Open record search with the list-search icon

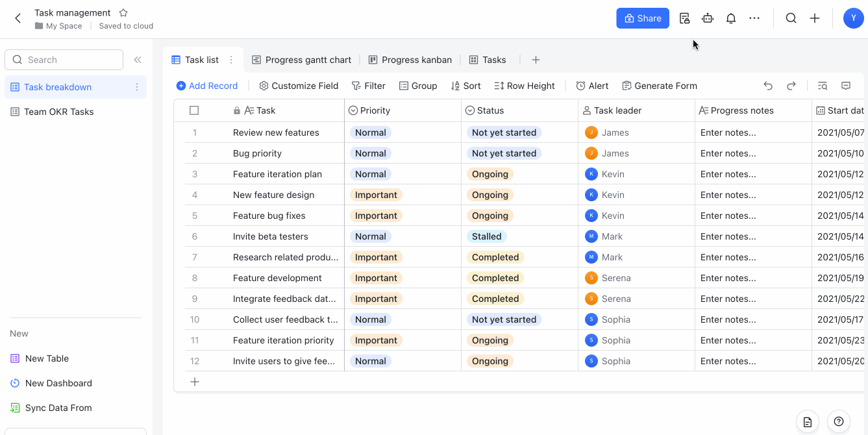click(x=822, y=85)
